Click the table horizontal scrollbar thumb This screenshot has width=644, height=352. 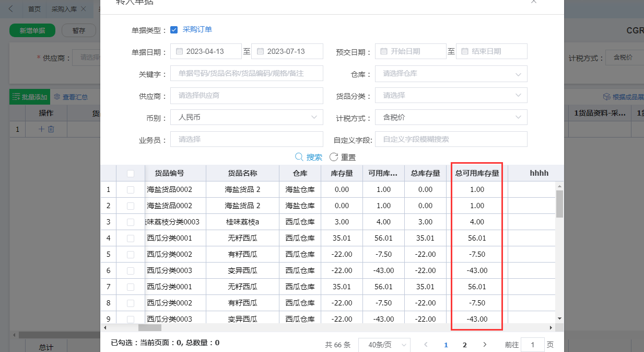click(x=149, y=327)
